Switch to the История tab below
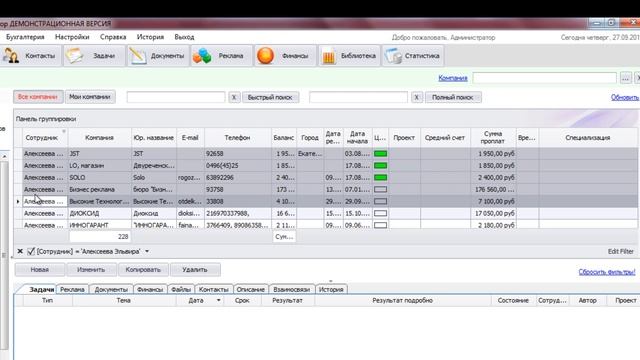Image resolution: width=640 pixels, height=360 pixels. [x=331, y=289]
